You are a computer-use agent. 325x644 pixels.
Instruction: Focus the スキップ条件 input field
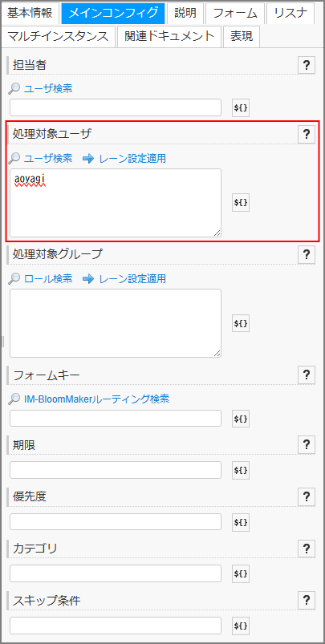tap(116, 626)
